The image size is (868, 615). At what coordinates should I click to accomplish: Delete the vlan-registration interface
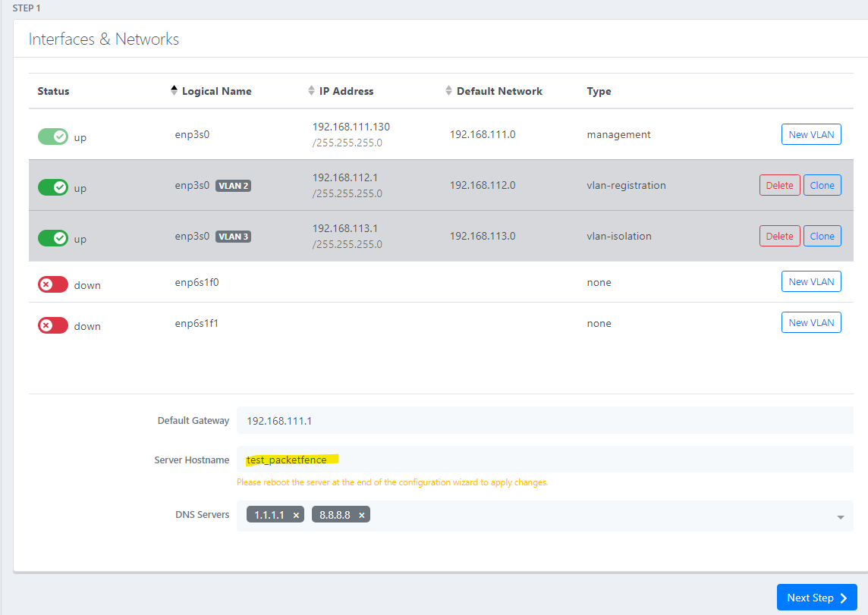coord(779,184)
